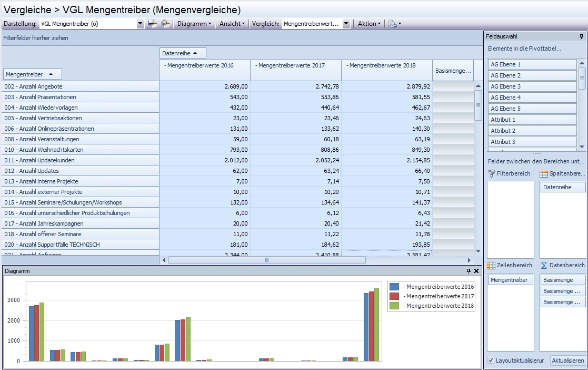The image size is (588, 370).
Task: Click the Zeilenbereich table icon
Action: [492, 266]
